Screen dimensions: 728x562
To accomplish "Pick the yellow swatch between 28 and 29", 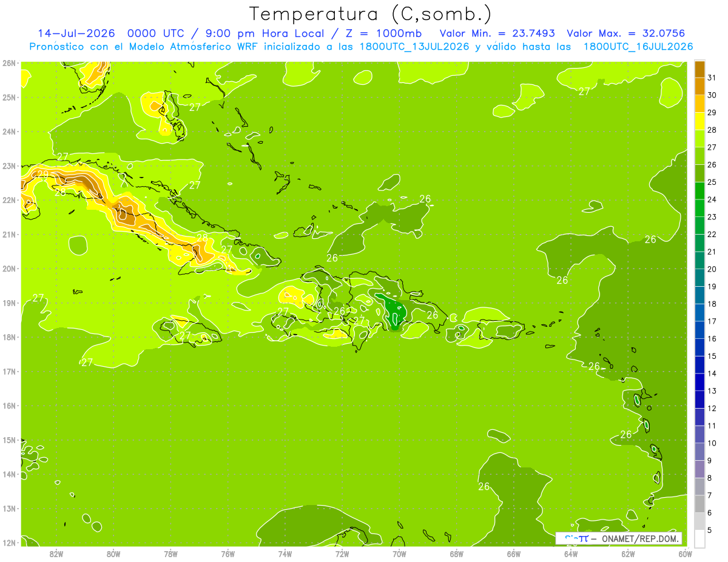I will point(699,121).
